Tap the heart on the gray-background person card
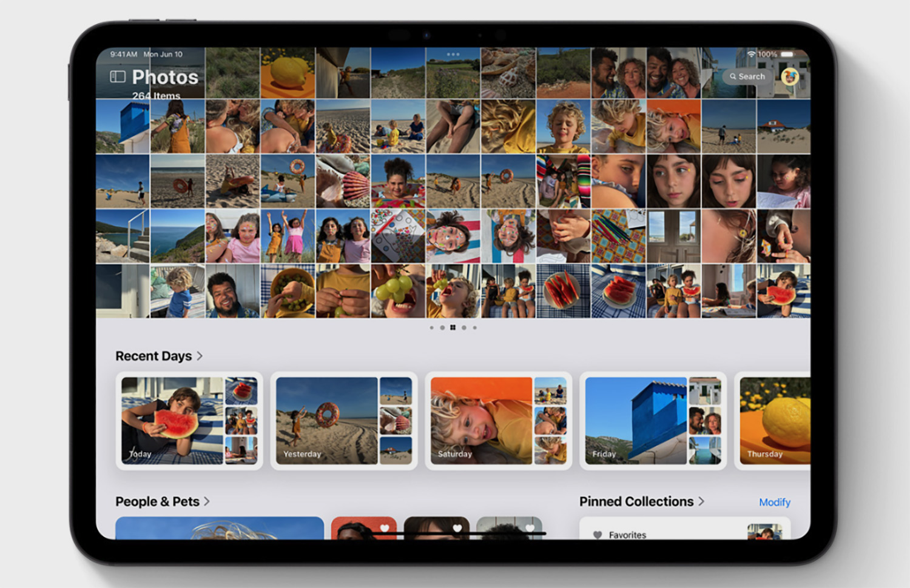This screenshot has width=910, height=588. [x=530, y=527]
